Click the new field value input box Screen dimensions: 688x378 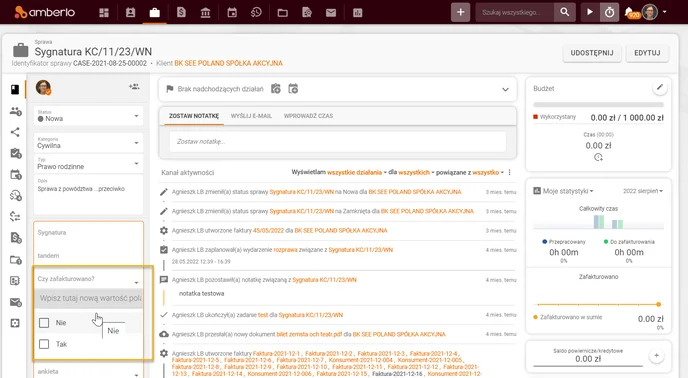click(x=89, y=298)
